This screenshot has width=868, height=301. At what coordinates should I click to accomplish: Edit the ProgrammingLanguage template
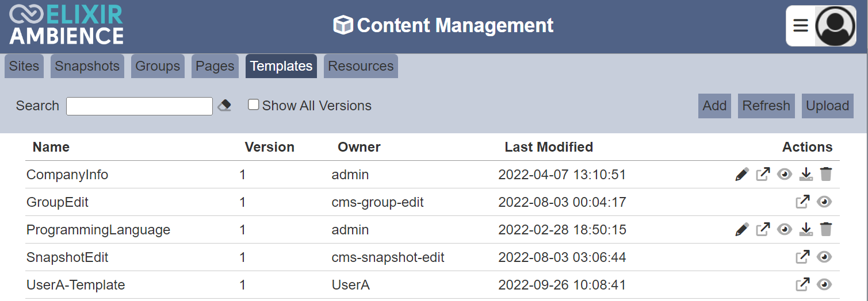[742, 229]
